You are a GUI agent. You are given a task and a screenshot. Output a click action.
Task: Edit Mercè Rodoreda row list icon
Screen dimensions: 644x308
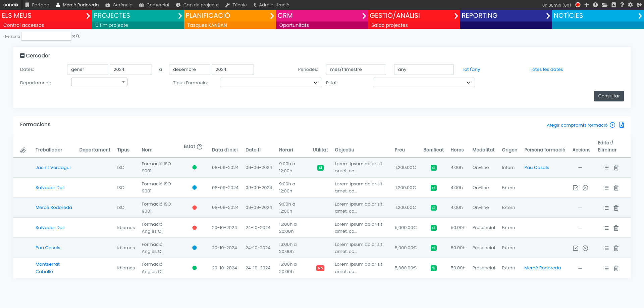[606, 208]
